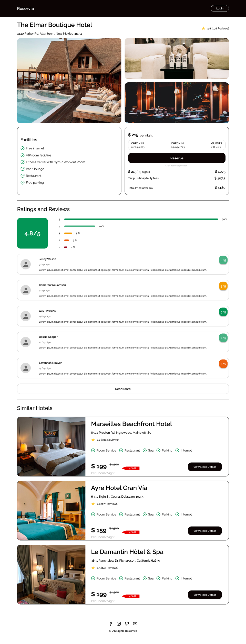The height and width of the screenshot is (644, 246).
Task: Click the Free internet check mark
Action: [x=23, y=148]
